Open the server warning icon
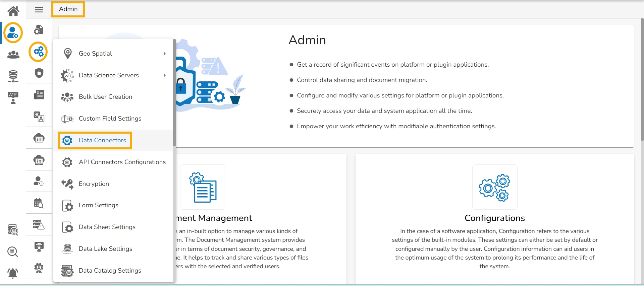644x286 pixels. coord(39,225)
